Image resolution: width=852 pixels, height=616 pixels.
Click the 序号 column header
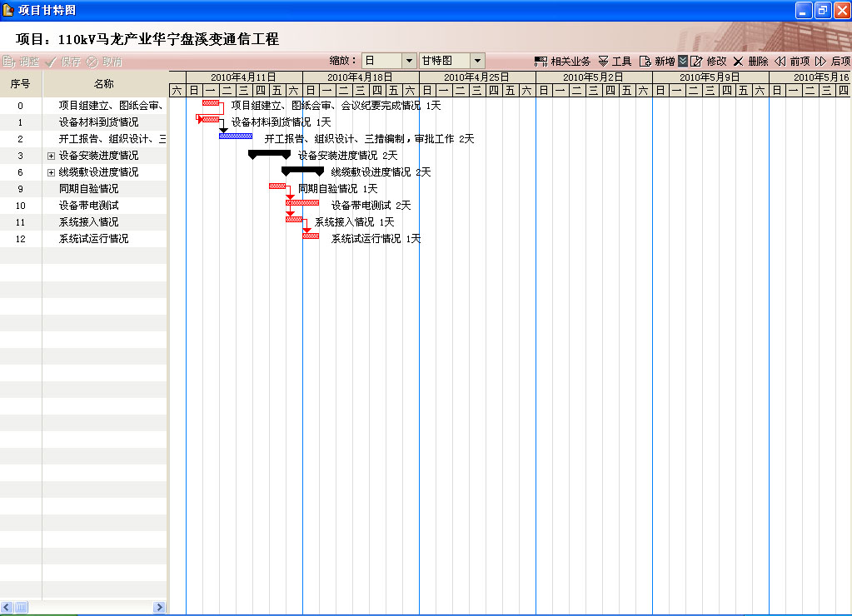pyautogui.click(x=21, y=84)
